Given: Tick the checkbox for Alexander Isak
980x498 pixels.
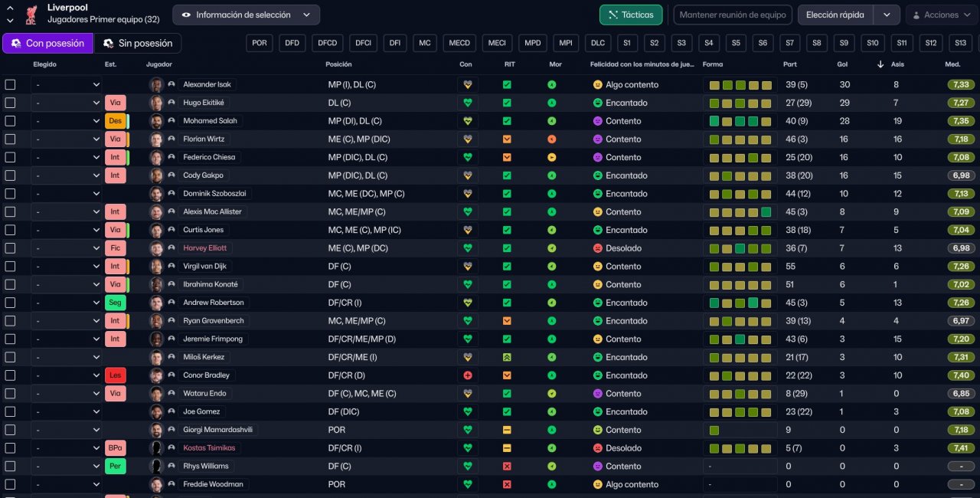Looking at the screenshot, I should pos(11,84).
